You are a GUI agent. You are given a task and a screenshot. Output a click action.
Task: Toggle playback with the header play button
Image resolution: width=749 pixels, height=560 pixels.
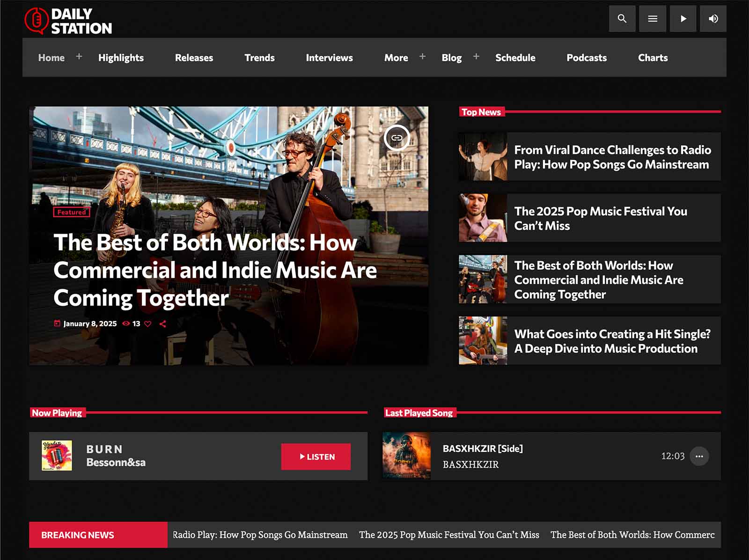[683, 19]
